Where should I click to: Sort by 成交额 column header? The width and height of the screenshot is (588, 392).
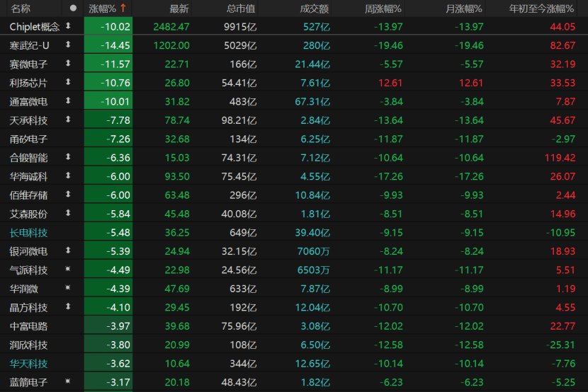click(314, 8)
